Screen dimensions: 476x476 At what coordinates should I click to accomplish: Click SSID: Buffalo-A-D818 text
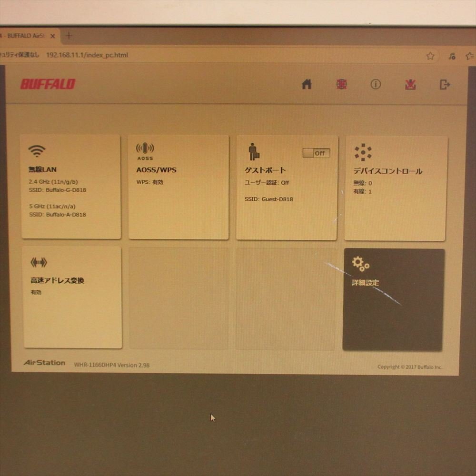pos(58,215)
